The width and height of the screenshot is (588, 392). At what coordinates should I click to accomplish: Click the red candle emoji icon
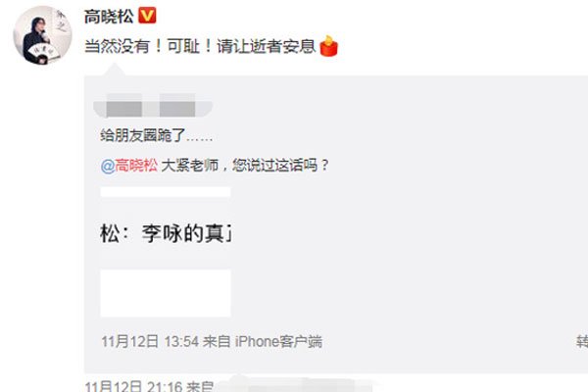[x=329, y=46]
